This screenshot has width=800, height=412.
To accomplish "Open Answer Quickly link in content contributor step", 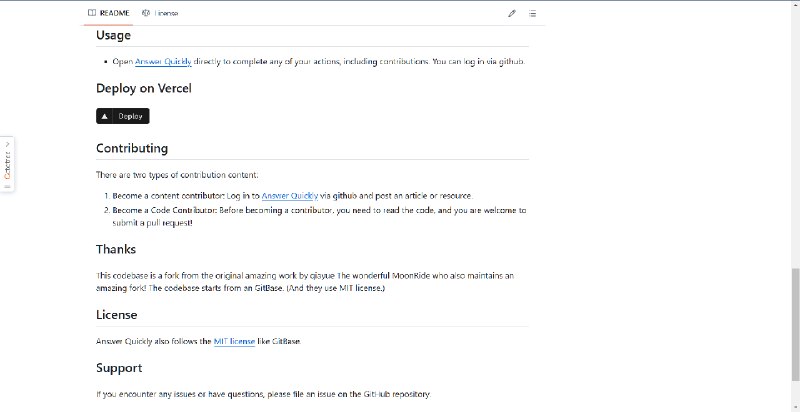I will (x=290, y=196).
